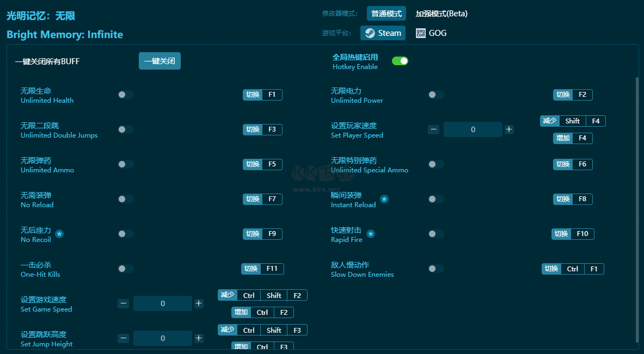Click F10 hotkey for Rapid Fire
Screen dimensions: 644x354
pos(573,234)
